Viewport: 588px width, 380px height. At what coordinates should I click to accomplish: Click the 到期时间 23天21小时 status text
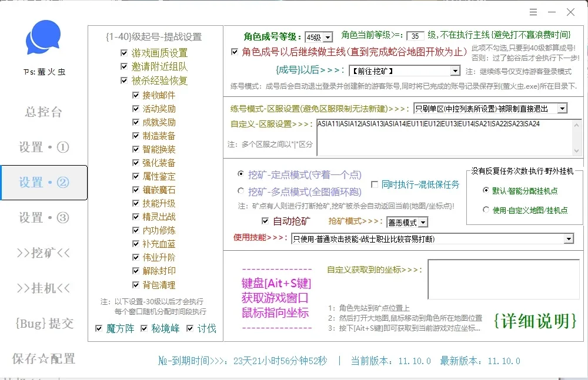[243, 361]
